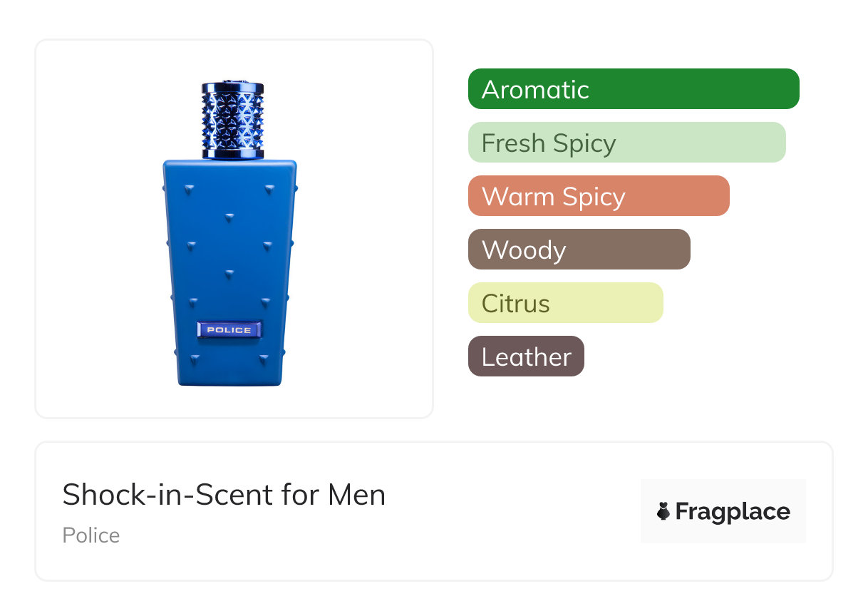Click the Aromatic accord bar
Screen dimensions: 868x616
point(634,89)
